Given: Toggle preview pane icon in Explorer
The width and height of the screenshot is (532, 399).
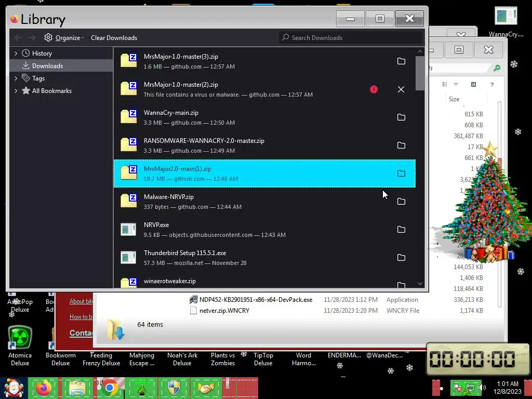Looking at the screenshot, I should [x=473, y=85].
